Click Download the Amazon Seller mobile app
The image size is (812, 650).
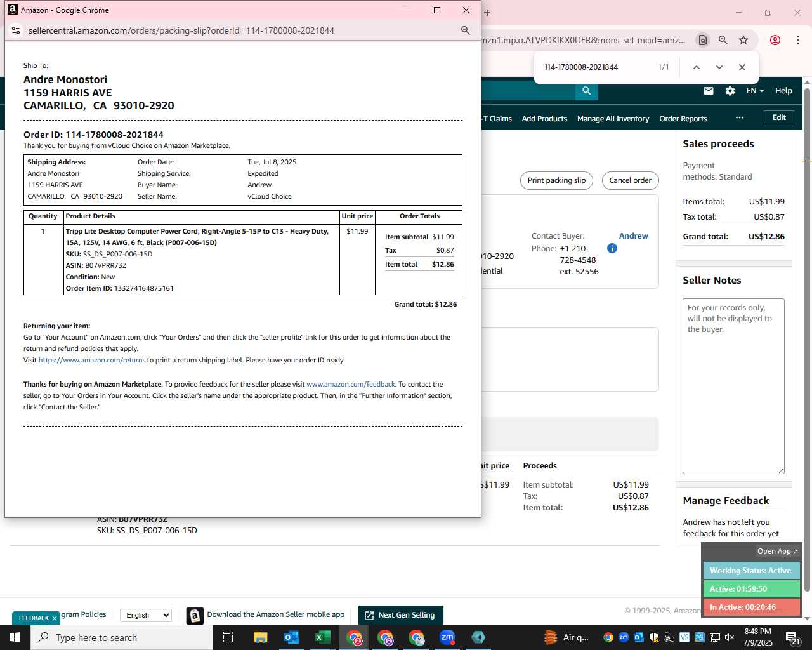pos(275,614)
